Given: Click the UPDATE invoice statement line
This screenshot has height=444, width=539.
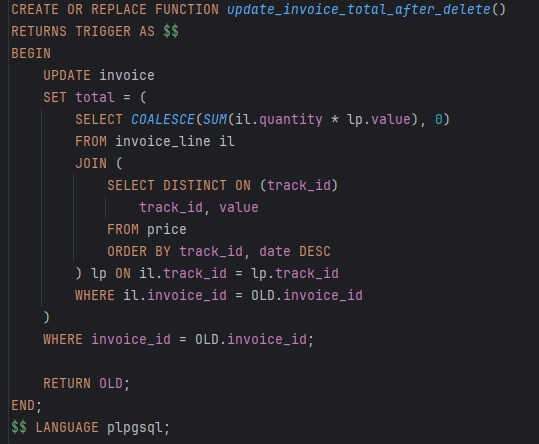Looking at the screenshot, I should pyautogui.click(x=99, y=75).
